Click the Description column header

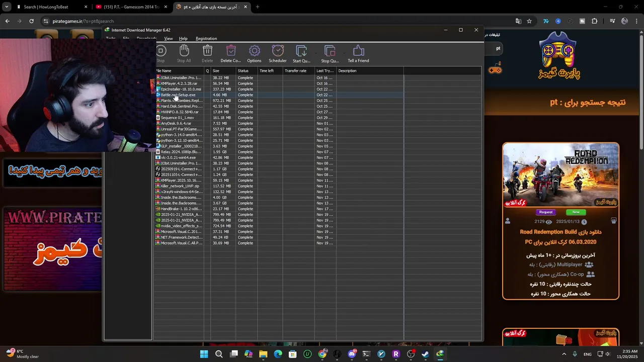tap(370, 71)
